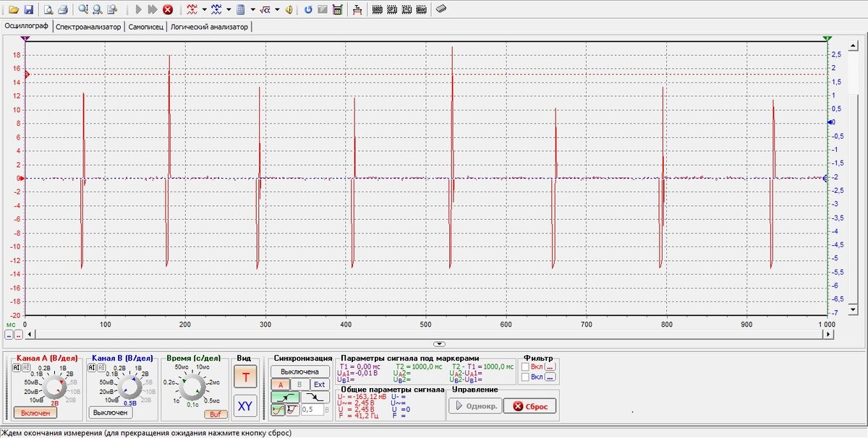Select rising edge trigger
The height and width of the screenshot is (438, 868).
tap(285, 397)
